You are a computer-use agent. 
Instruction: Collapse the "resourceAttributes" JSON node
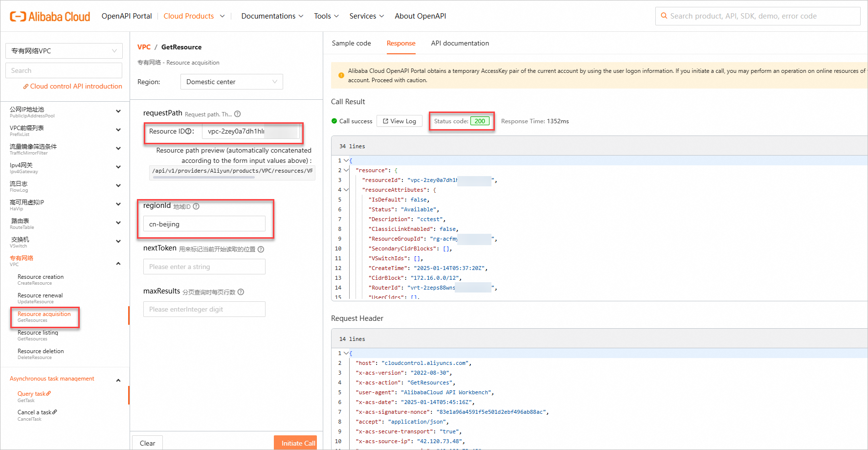[x=346, y=190]
